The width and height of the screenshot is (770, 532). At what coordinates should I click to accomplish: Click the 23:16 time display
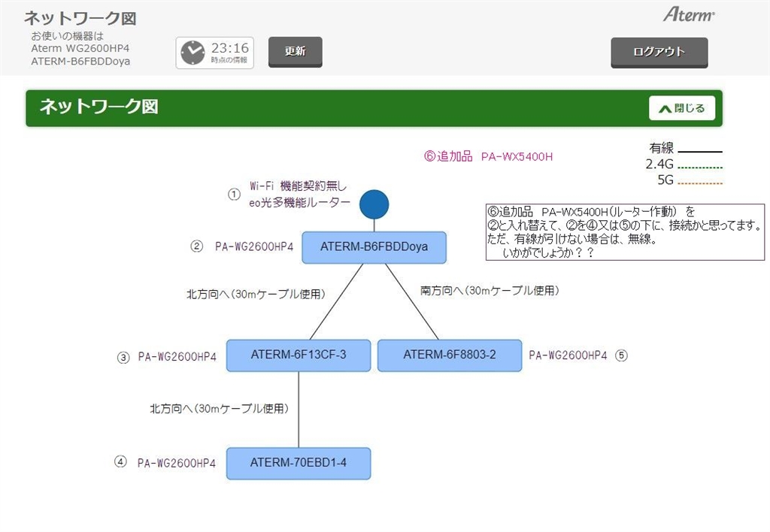tap(230, 48)
